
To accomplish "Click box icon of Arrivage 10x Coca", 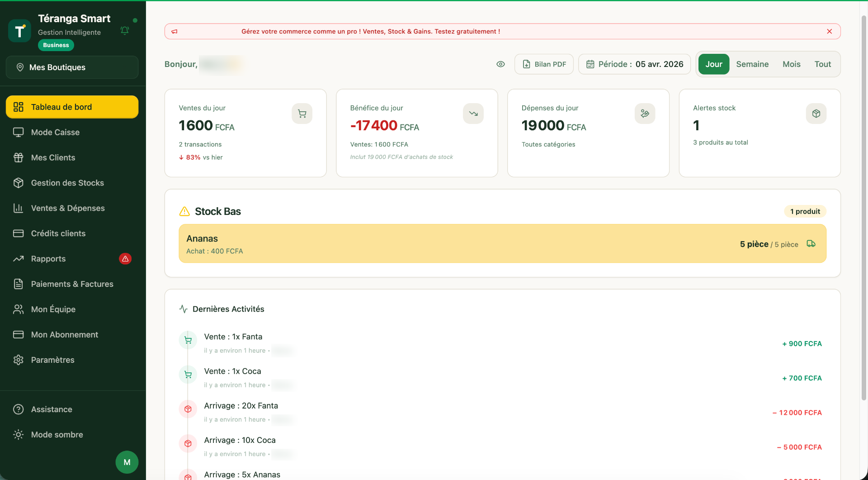I will (188, 443).
